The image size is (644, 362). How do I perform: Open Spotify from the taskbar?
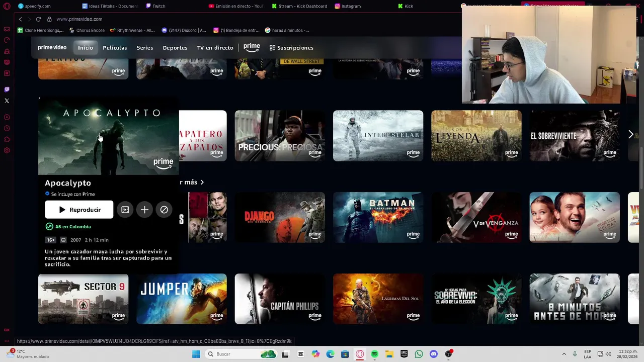[375, 354]
